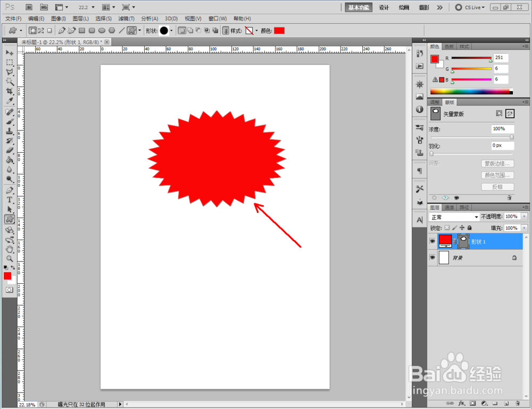
Task: Choose Ellipse shape in options bar
Action: tap(102, 30)
